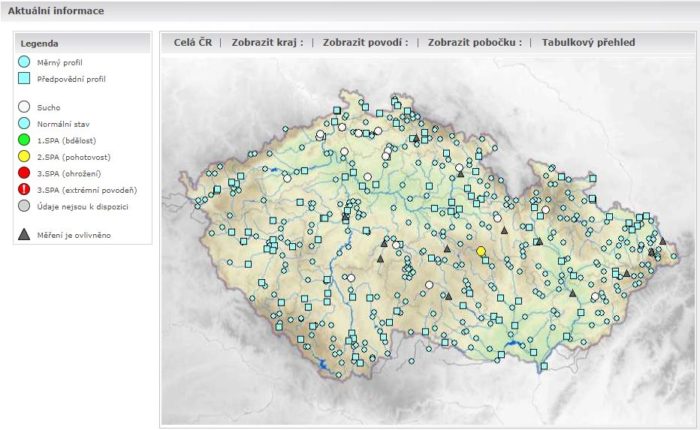Screen dimensions: 700x430
Task: Open the Zobrazit kraj region menu
Action: (267, 42)
